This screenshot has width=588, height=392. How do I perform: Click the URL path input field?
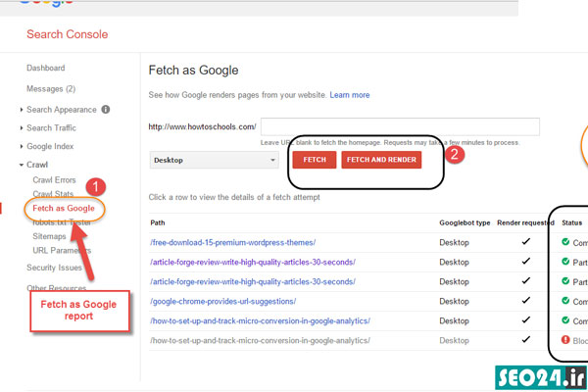click(x=400, y=126)
